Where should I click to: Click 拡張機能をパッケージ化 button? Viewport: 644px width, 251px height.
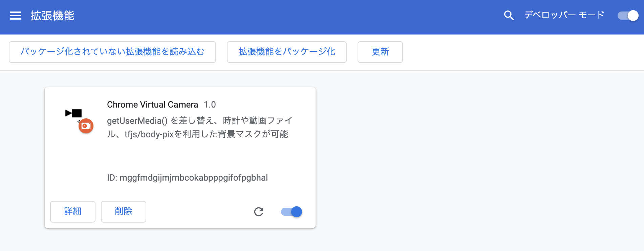point(287,52)
